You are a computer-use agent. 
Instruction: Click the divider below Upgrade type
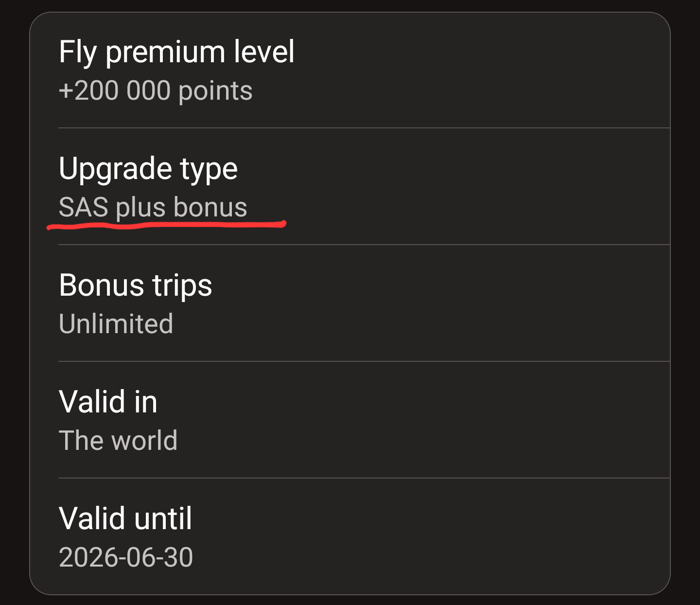(364, 245)
